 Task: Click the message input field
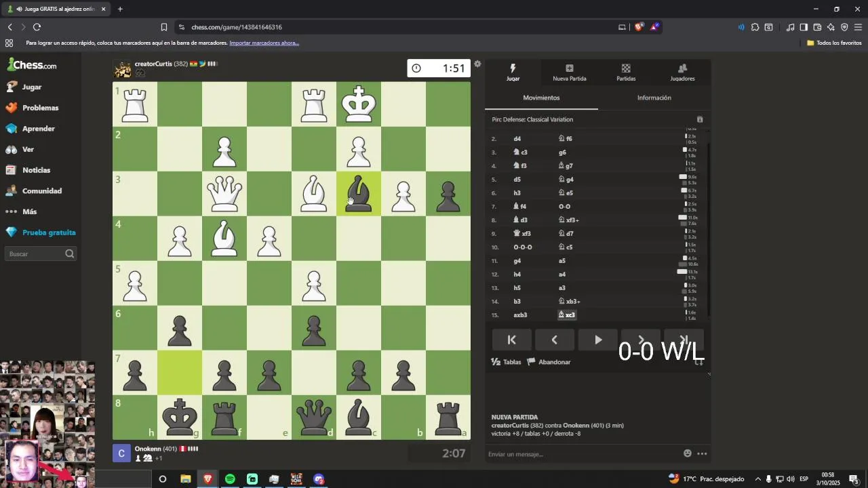(x=583, y=454)
